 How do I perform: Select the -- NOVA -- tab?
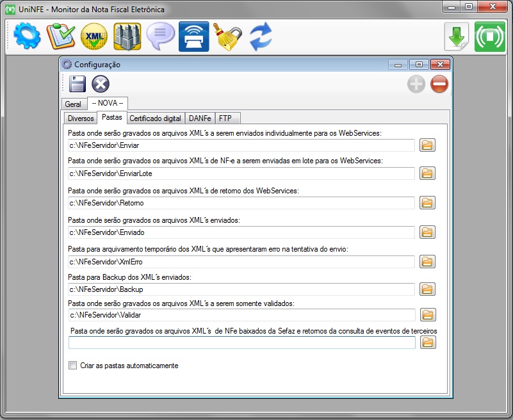point(108,103)
